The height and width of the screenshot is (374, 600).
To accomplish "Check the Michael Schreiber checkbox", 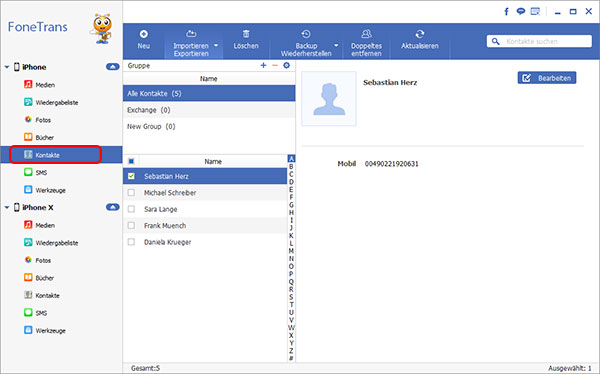I will tap(131, 193).
